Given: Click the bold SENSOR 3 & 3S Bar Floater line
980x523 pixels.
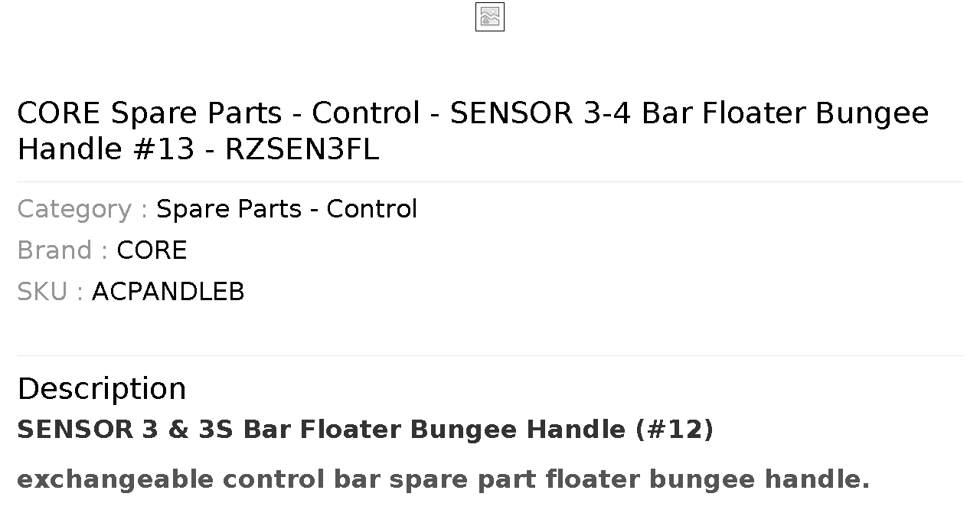Looking at the screenshot, I should click(365, 430).
